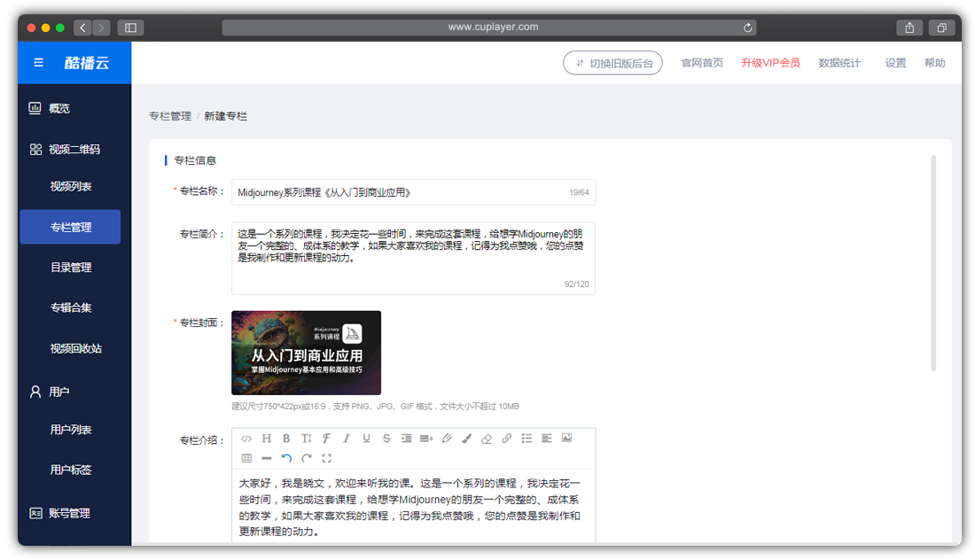Toggle italic formatting in the editor toolbar
975x560 pixels.
[346, 438]
